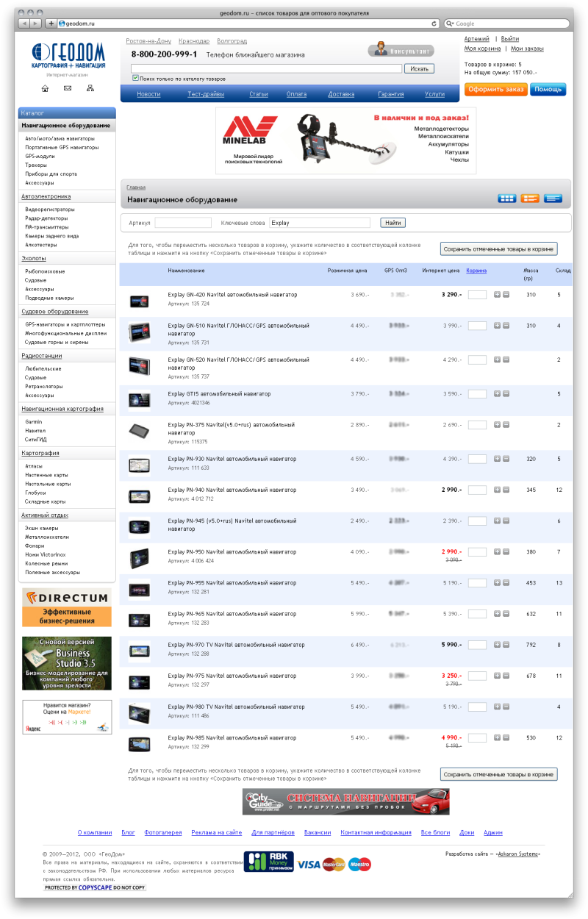Click the Консультант consultant icon button
Viewport: 588px width, 919px height.
[401, 50]
